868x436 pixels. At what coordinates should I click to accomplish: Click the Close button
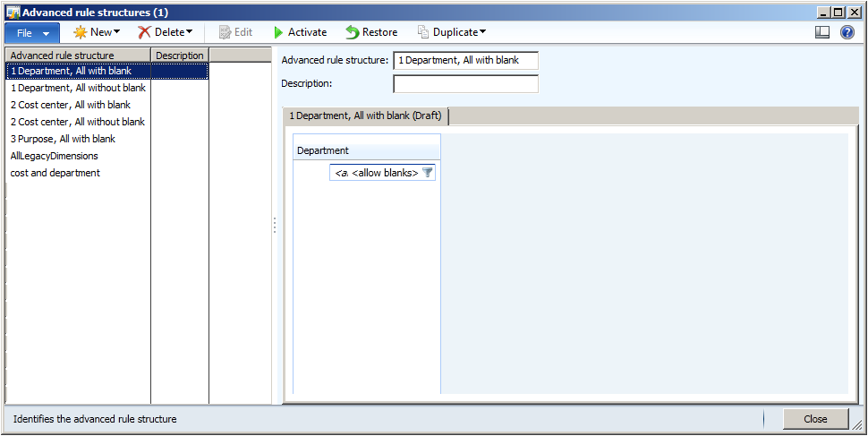click(x=815, y=419)
